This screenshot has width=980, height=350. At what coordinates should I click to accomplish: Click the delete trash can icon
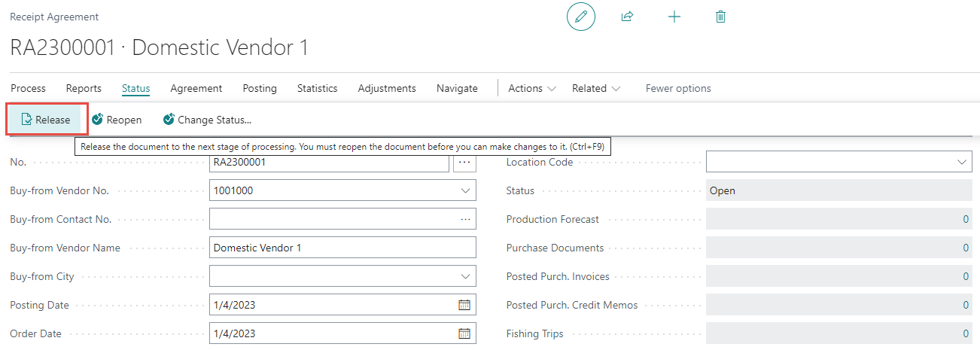pos(720,17)
